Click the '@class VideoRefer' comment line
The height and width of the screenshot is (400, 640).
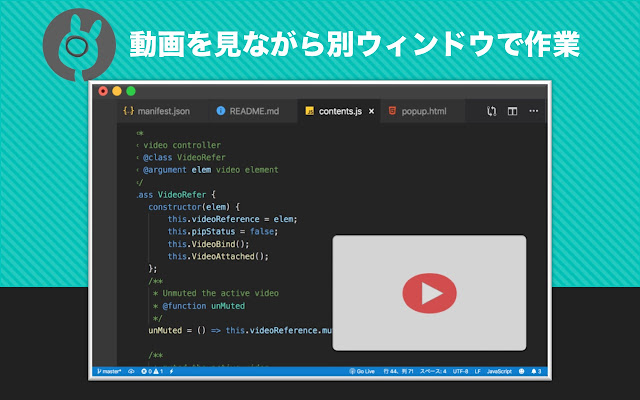(184, 158)
